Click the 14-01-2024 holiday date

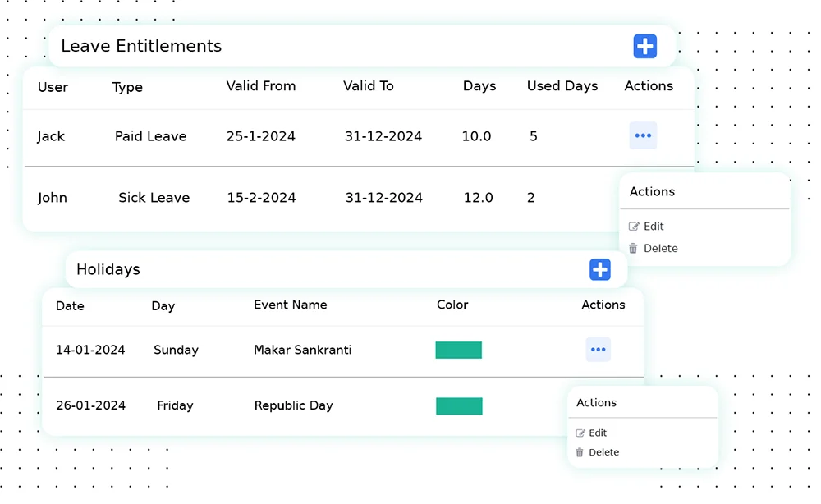[x=90, y=350]
